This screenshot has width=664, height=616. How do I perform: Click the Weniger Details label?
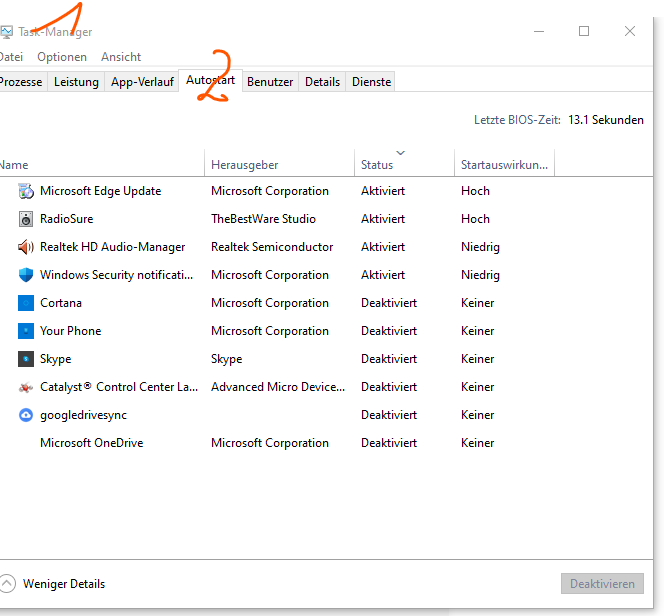(64, 584)
